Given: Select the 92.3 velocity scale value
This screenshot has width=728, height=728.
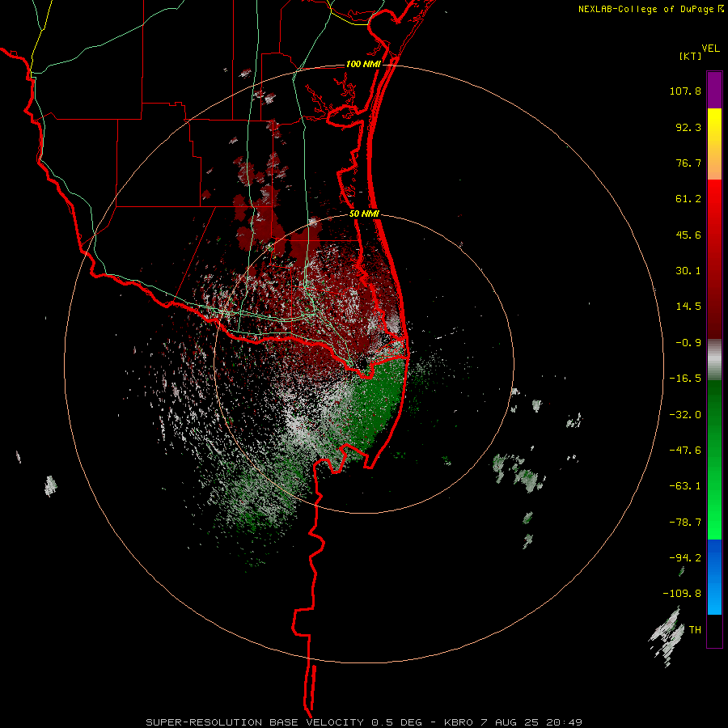Looking at the screenshot, I should point(688,127).
